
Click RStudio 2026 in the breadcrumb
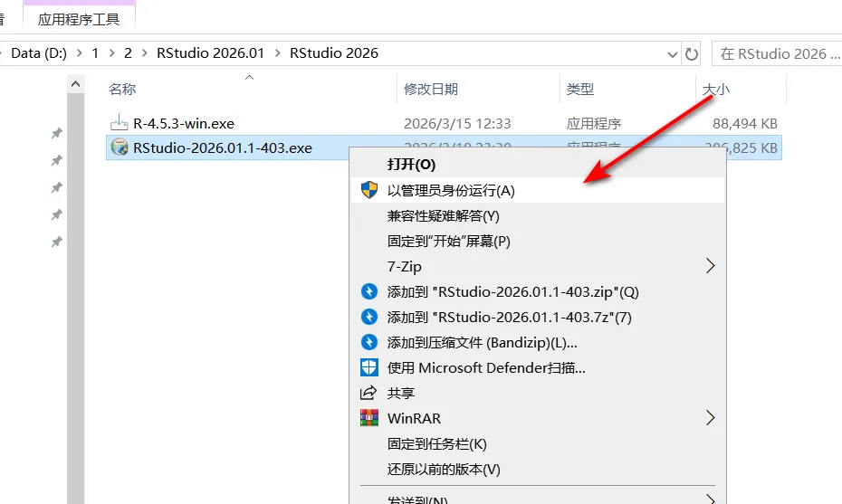point(334,53)
